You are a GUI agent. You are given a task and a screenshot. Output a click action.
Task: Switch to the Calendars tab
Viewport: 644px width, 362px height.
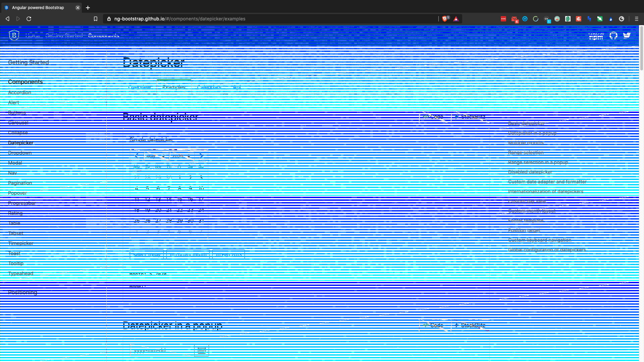coord(209,87)
